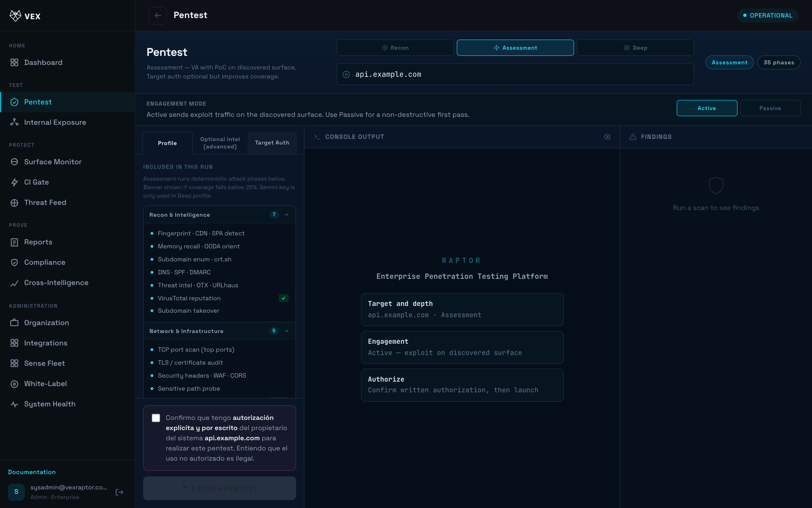Open Dashboard from the sidebar
Image resolution: width=812 pixels, height=508 pixels.
(67, 62)
